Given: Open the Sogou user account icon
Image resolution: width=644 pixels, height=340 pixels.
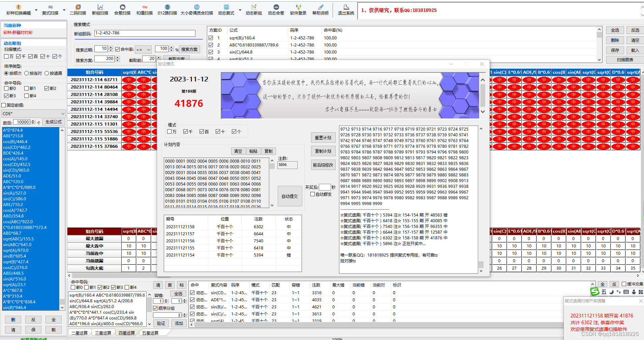Looking at the screenshot, I should click(634, 292).
